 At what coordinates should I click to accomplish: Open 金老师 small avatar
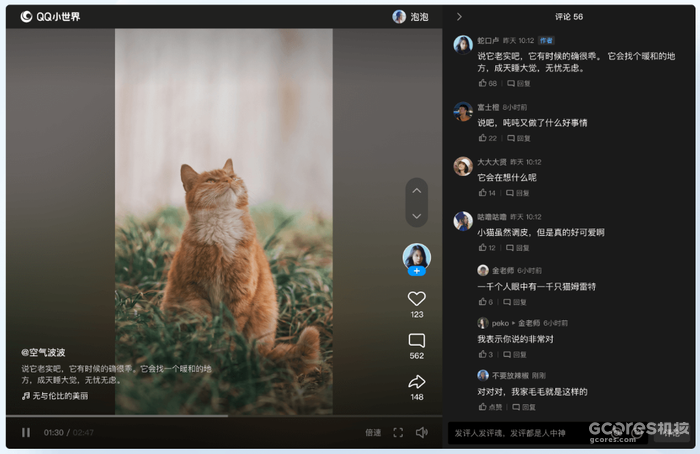click(x=483, y=270)
